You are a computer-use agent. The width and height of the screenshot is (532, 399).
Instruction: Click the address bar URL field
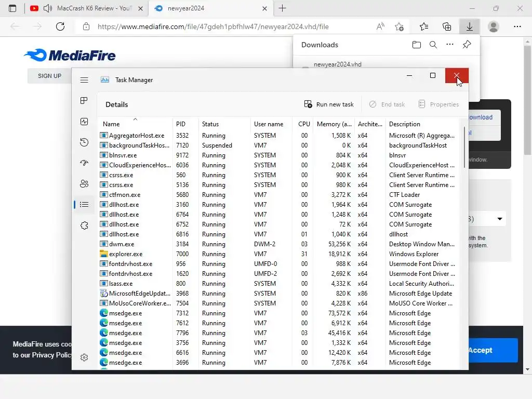213,26
